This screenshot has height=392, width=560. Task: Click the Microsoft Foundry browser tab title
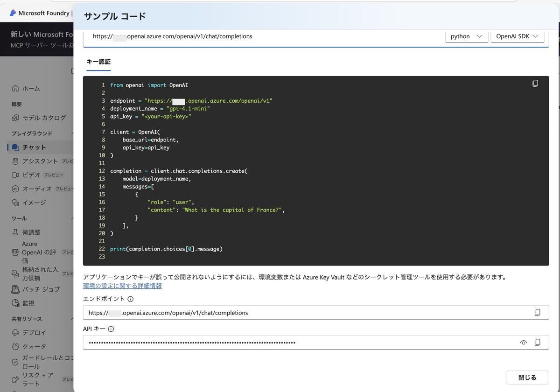(44, 13)
